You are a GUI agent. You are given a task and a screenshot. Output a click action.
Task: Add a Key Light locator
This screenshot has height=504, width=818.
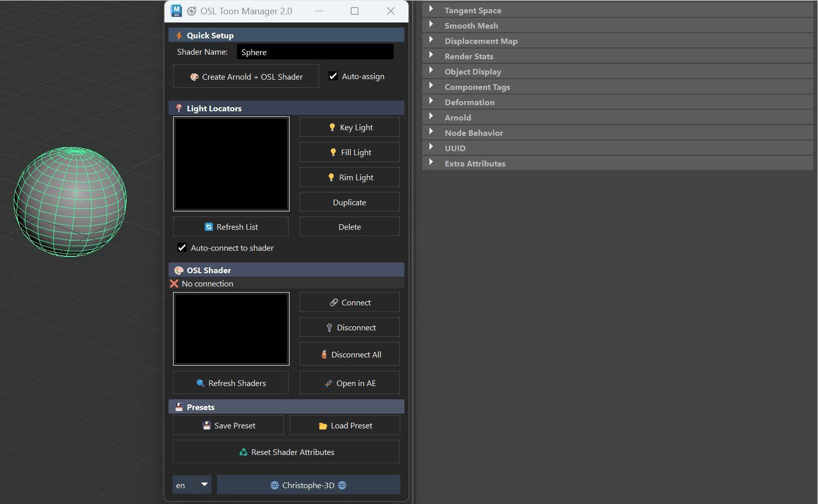350,127
